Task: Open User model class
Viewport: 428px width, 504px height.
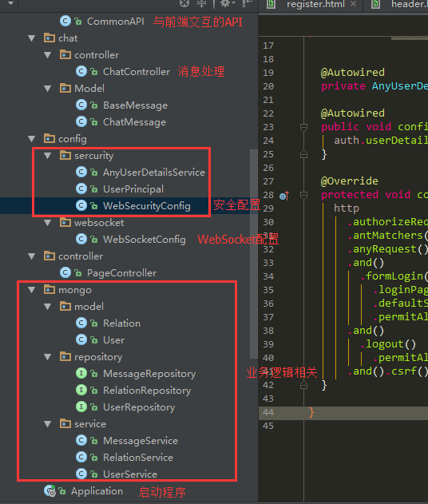Action: pos(113,340)
